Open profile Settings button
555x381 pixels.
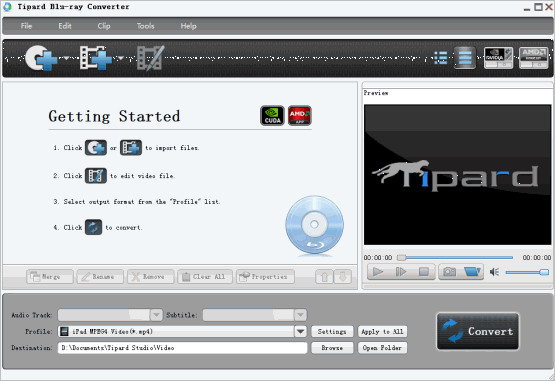click(332, 331)
